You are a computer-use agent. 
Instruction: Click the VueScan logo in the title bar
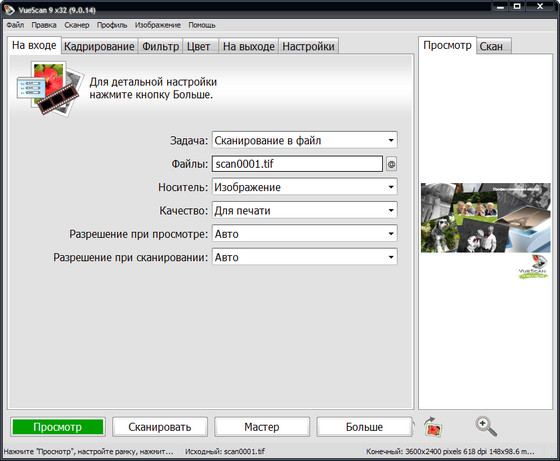coord(9,10)
